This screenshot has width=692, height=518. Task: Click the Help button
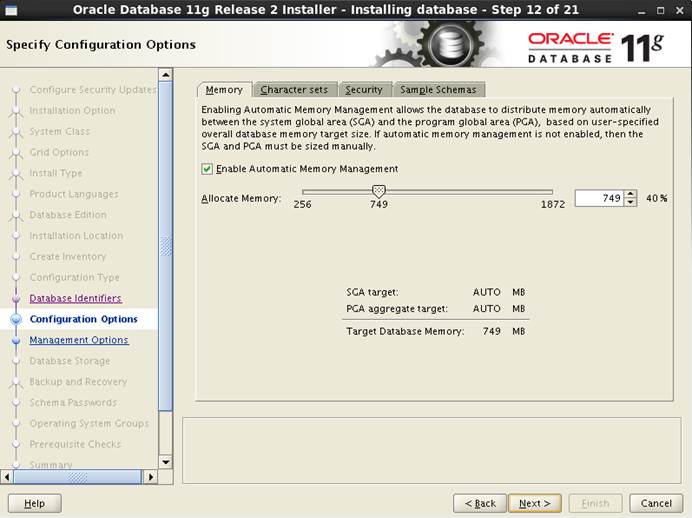pos(34,503)
